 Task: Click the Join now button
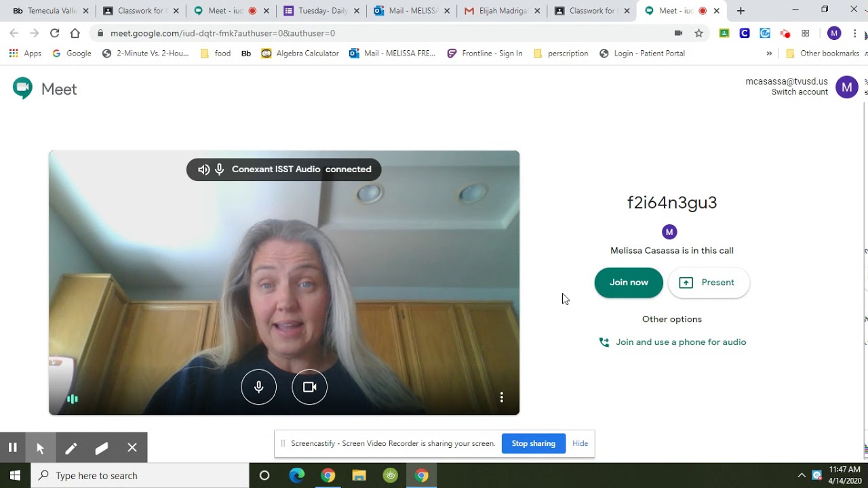tap(629, 283)
